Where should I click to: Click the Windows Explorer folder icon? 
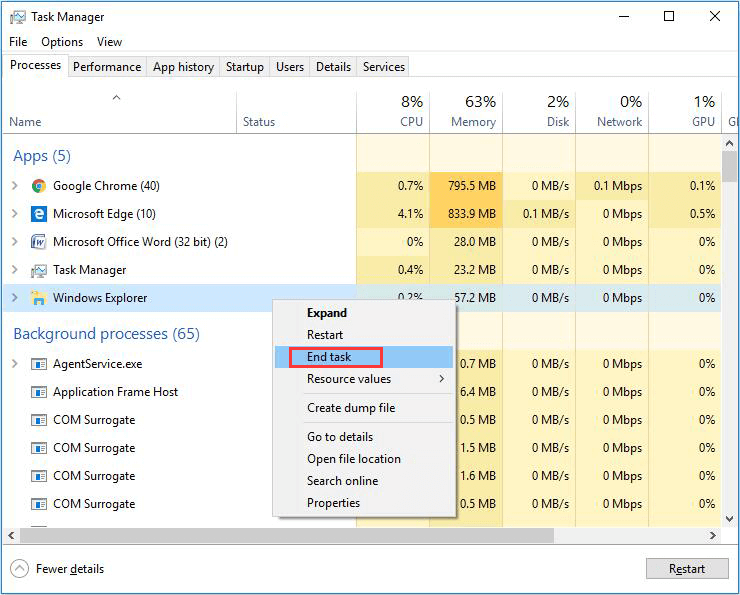pos(39,298)
